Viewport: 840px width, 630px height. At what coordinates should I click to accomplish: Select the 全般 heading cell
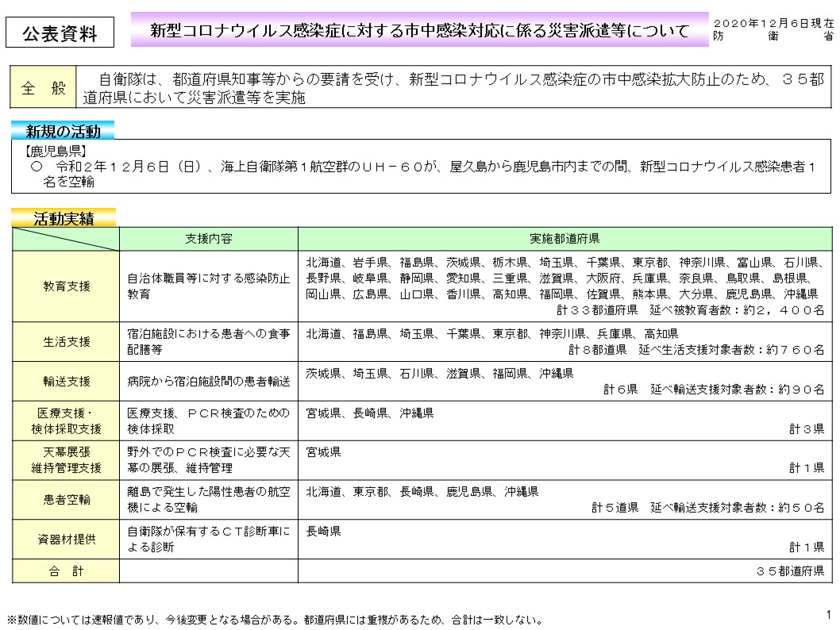coord(44,87)
